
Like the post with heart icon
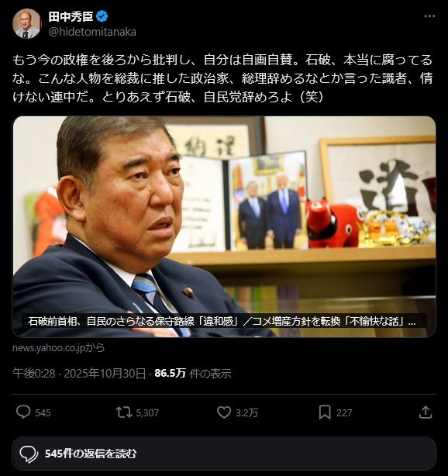[x=224, y=412]
